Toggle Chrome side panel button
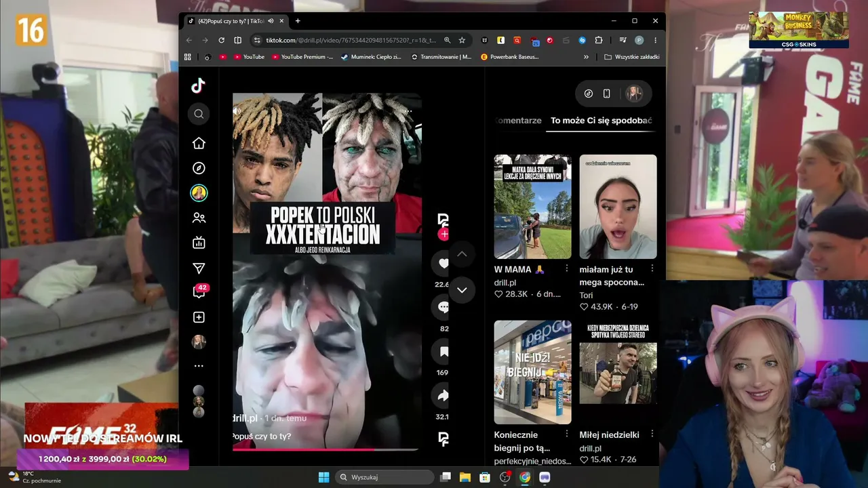868x488 pixels. (x=237, y=40)
